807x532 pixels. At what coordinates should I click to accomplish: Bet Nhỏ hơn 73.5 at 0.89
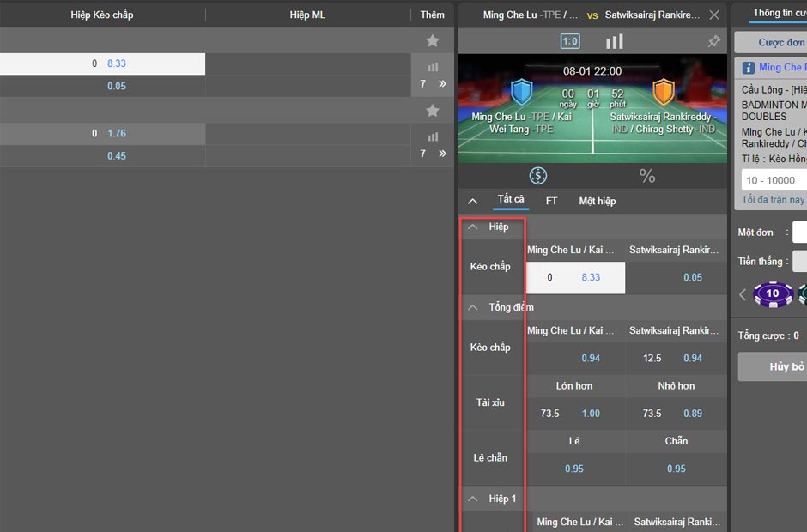point(677,413)
